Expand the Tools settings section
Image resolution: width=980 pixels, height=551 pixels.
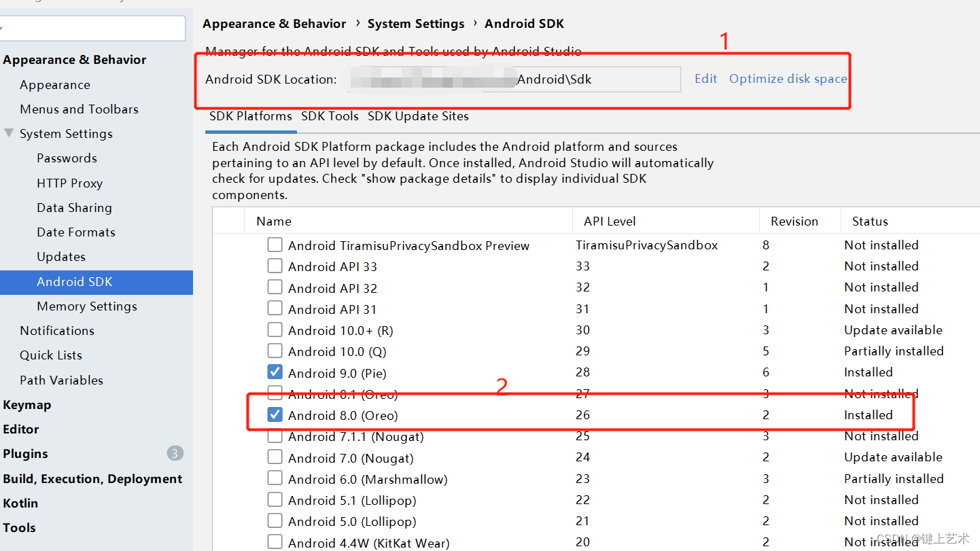[19, 527]
